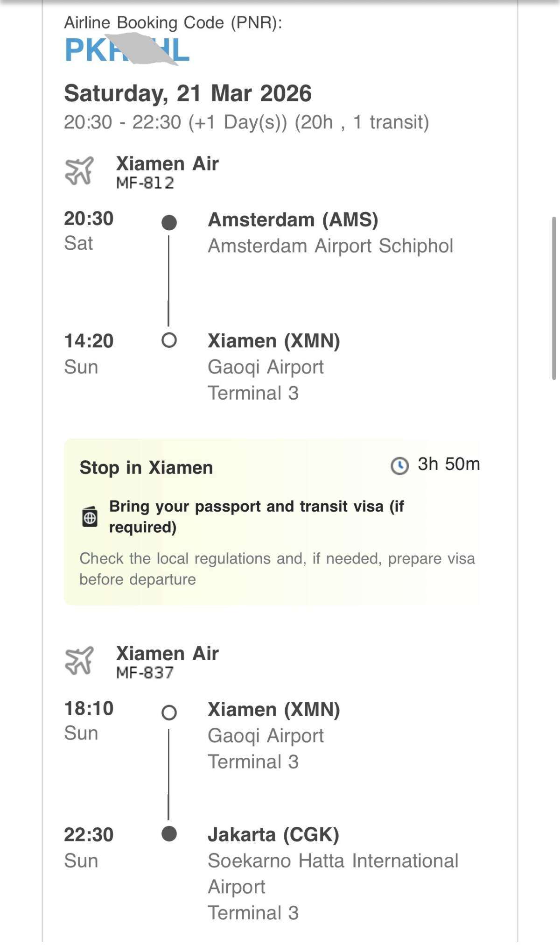The image size is (560, 945).
Task: Tap the 'Saturday, 21 Mar 2026' date heading
Action: pos(188,93)
